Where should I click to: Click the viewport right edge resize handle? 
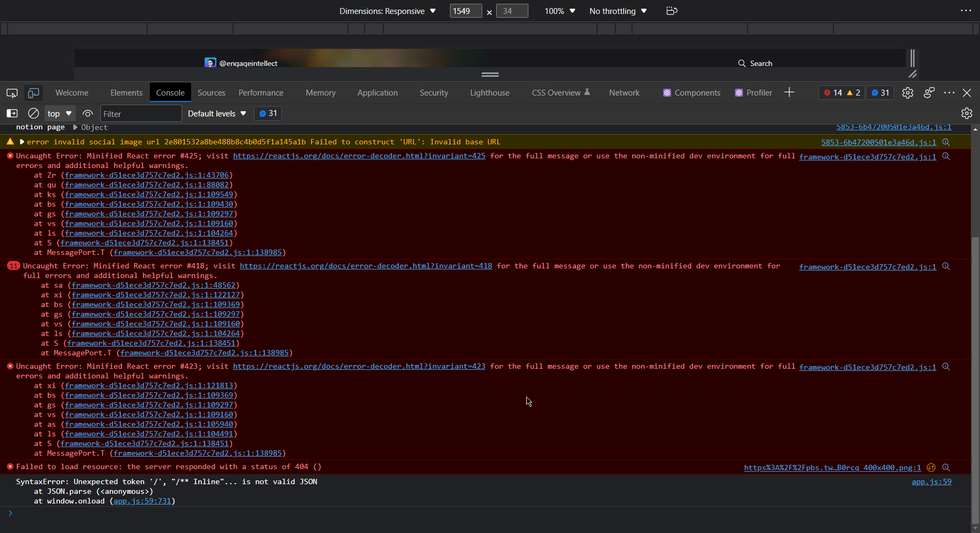point(912,58)
